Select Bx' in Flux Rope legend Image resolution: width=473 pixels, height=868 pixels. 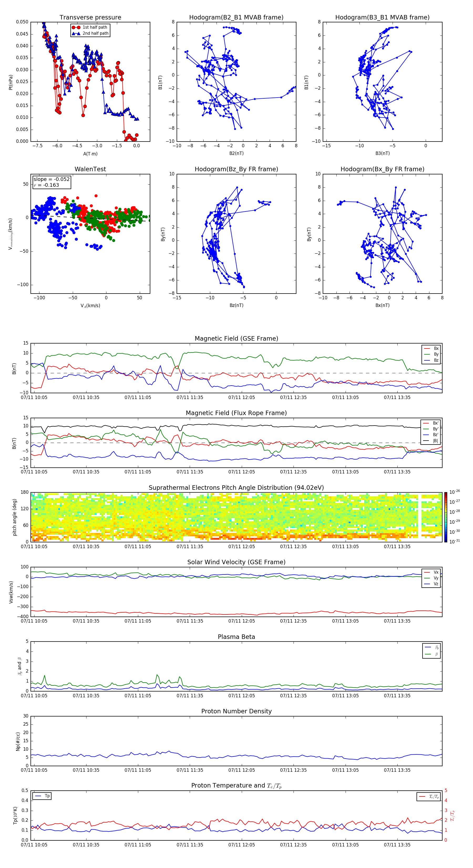431,423
